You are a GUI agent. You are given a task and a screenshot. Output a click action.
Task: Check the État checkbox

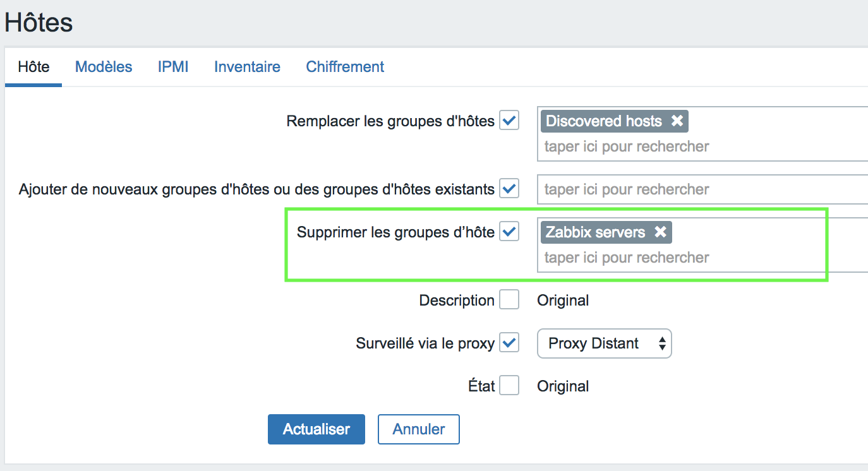509,386
